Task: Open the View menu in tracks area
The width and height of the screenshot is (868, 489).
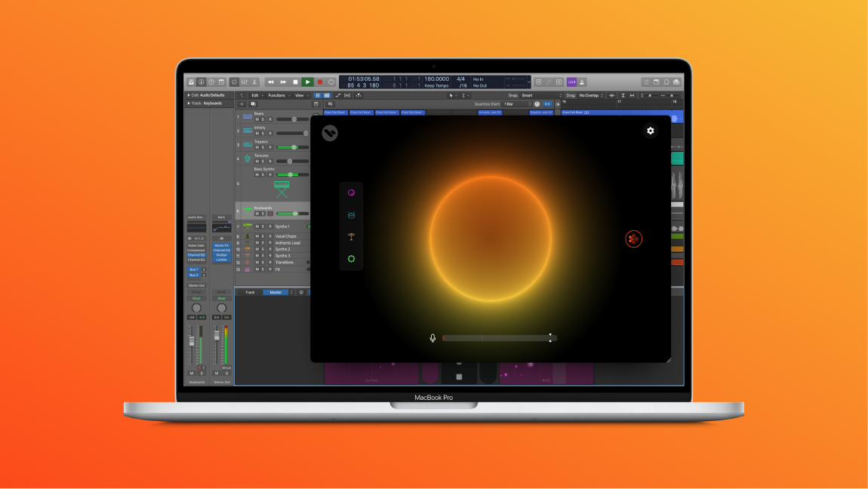Action: pyautogui.click(x=301, y=95)
